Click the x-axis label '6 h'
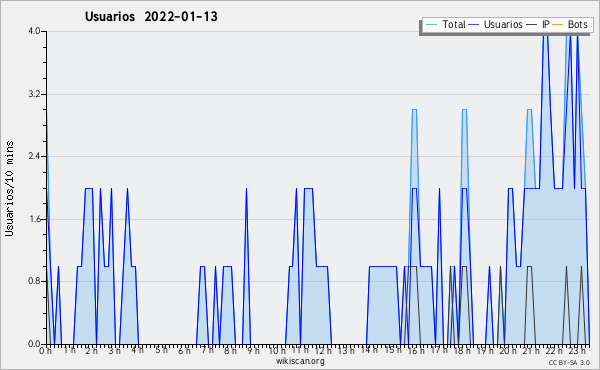The width and height of the screenshot is (600, 370). 184,351
